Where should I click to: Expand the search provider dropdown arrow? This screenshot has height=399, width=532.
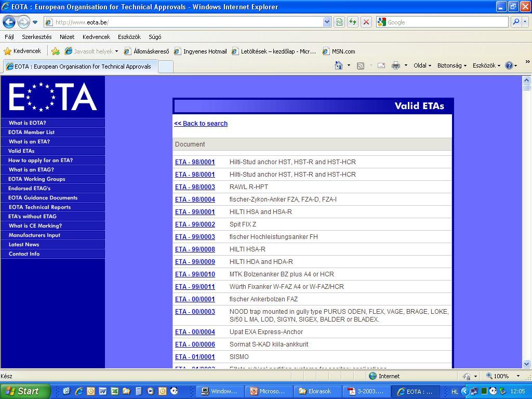[x=525, y=22]
